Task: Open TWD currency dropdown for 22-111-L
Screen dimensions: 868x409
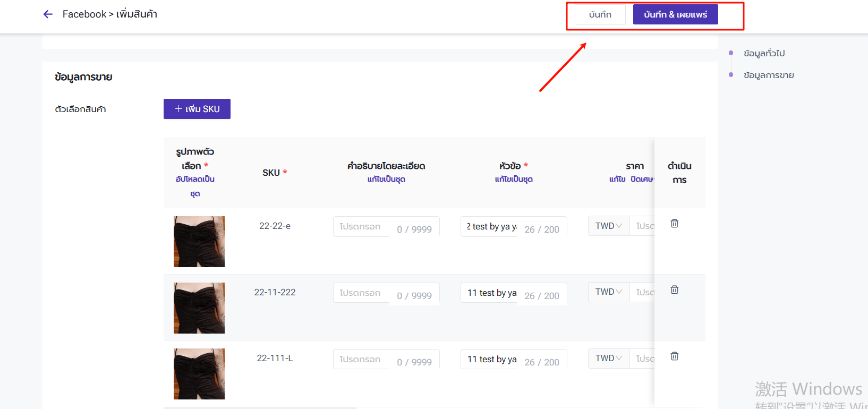Action: [x=608, y=359]
